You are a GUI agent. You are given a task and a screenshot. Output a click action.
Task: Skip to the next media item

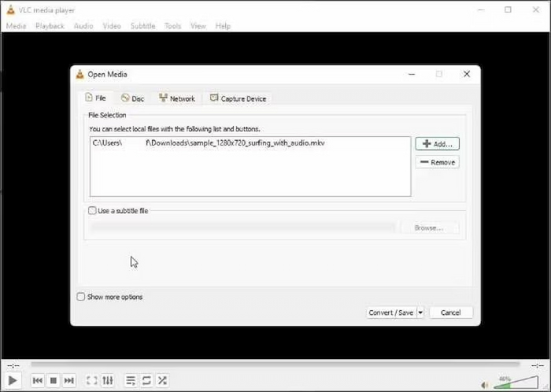tap(69, 380)
